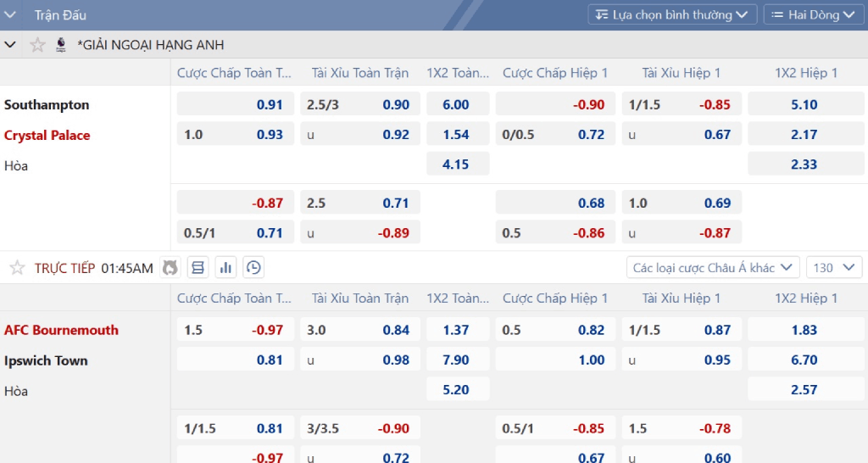Bet Crystal Palace win at 1.54
The image size is (868, 463).
coord(458,135)
